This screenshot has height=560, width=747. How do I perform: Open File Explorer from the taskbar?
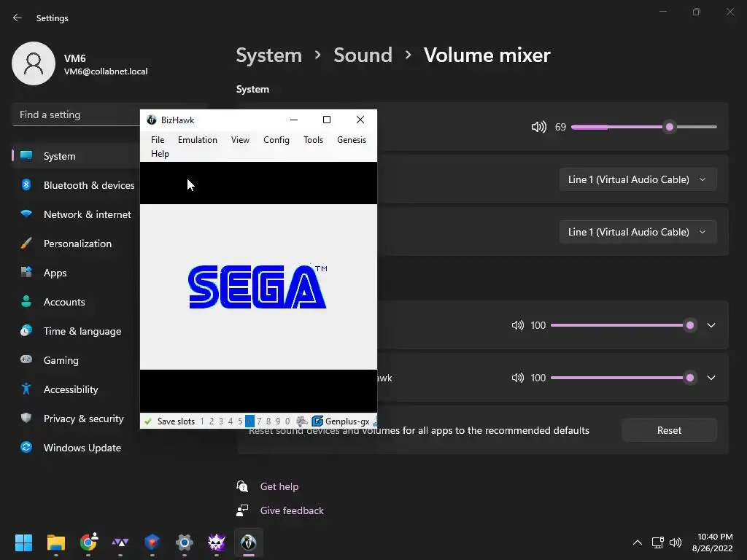pyautogui.click(x=55, y=542)
